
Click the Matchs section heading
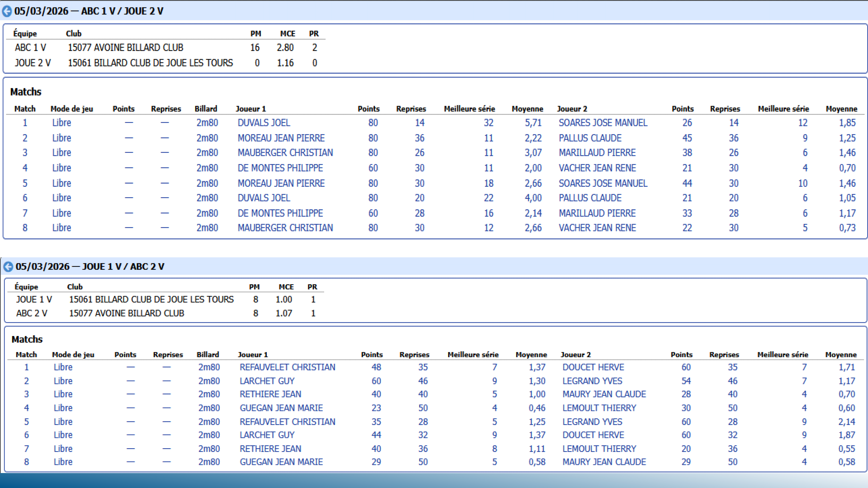(26, 92)
